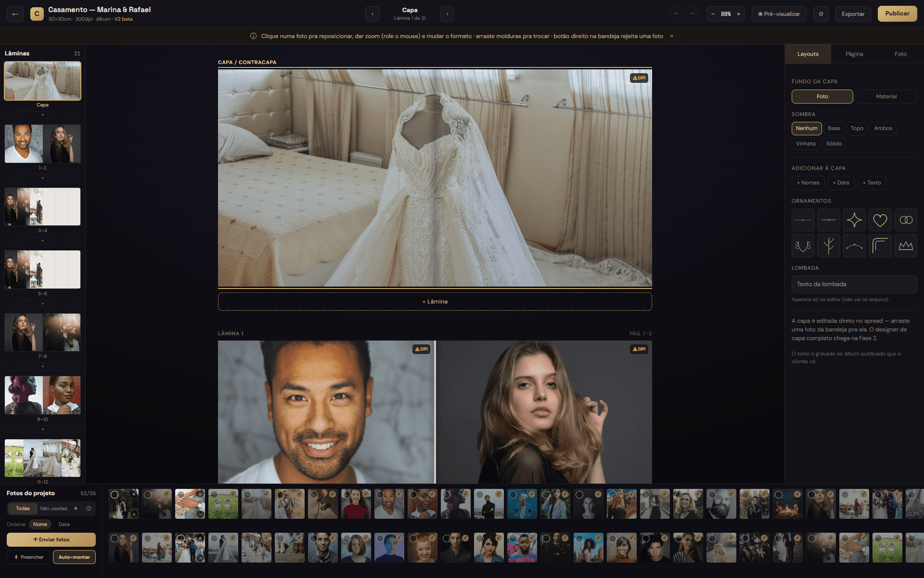Set cover background to Material
The height and width of the screenshot is (578, 924).
pos(886,96)
